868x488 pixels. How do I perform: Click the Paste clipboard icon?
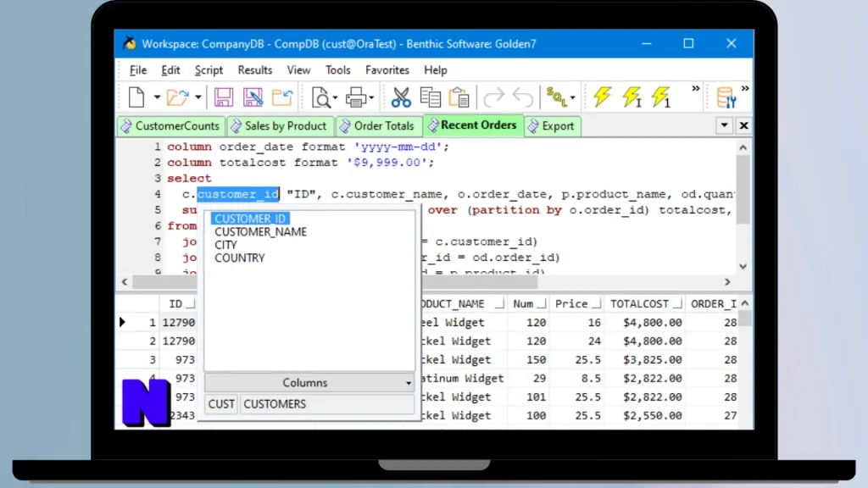click(x=459, y=97)
